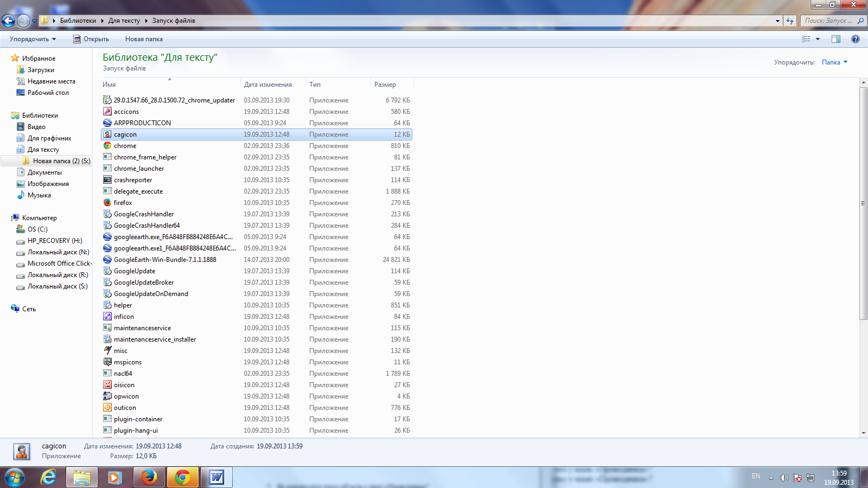Open Windows Media Player from taskbar
This screenshot has height=488, width=868.
pyautogui.click(x=114, y=477)
